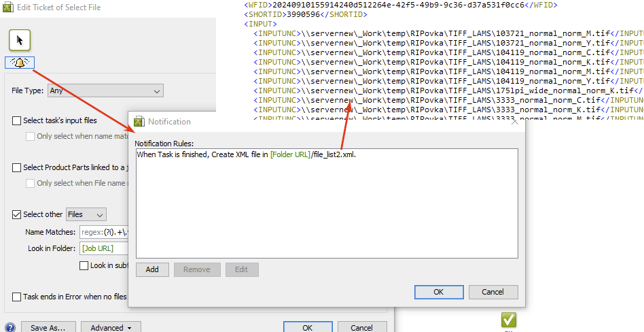The width and height of the screenshot is (644, 332).
Task: Close the Notification dialog
Action: (515, 122)
